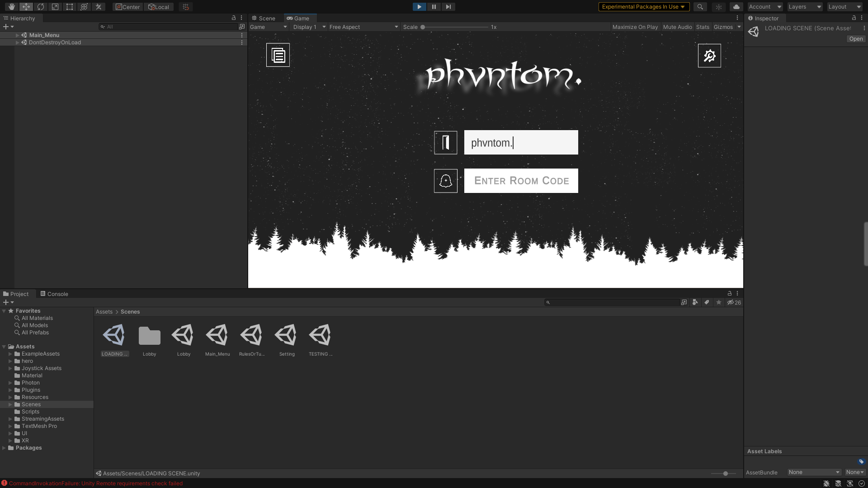Toggle Stats overlay

click(703, 27)
